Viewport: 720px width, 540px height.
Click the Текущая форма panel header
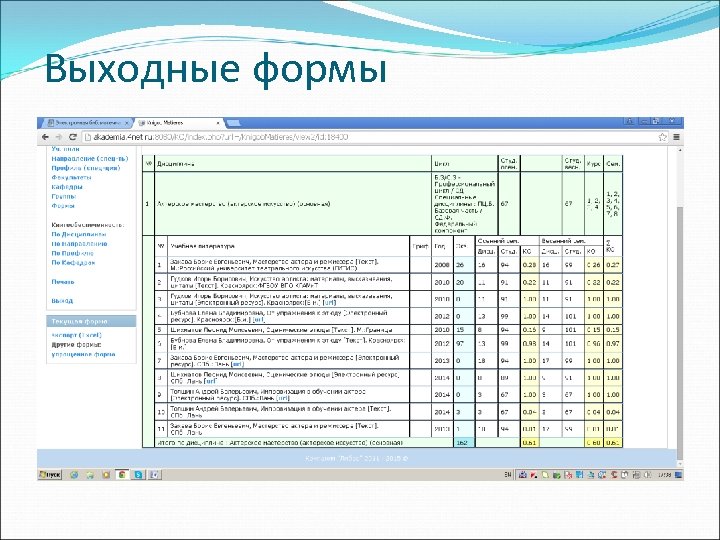tap(91, 321)
